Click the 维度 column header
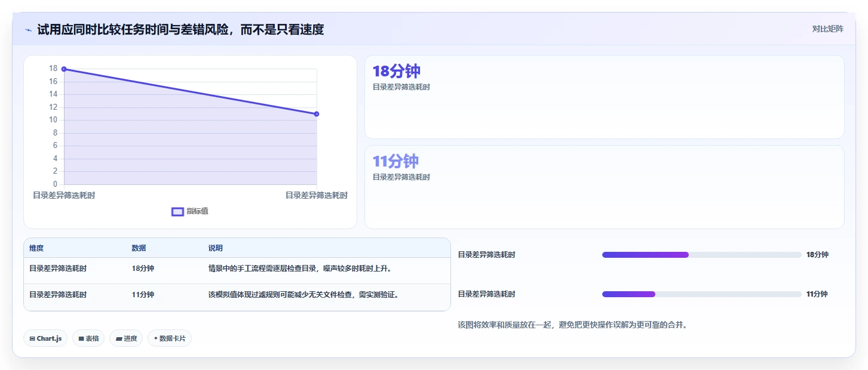 click(x=36, y=248)
